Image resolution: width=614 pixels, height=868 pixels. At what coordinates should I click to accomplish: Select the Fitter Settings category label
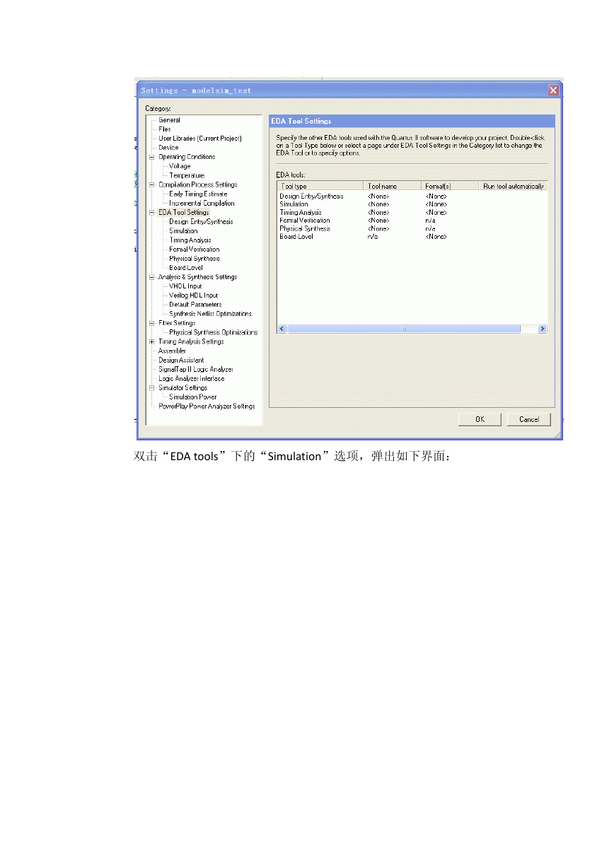(x=177, y=323)
